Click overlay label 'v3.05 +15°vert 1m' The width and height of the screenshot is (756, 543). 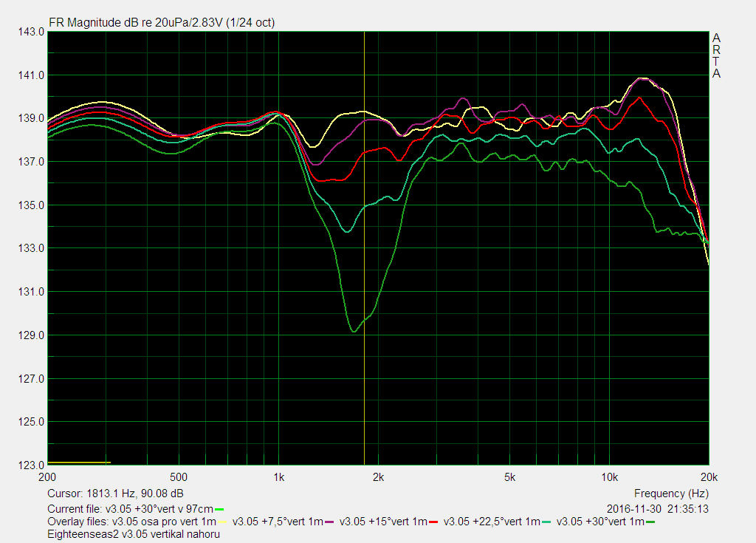(x=383, y=522)
